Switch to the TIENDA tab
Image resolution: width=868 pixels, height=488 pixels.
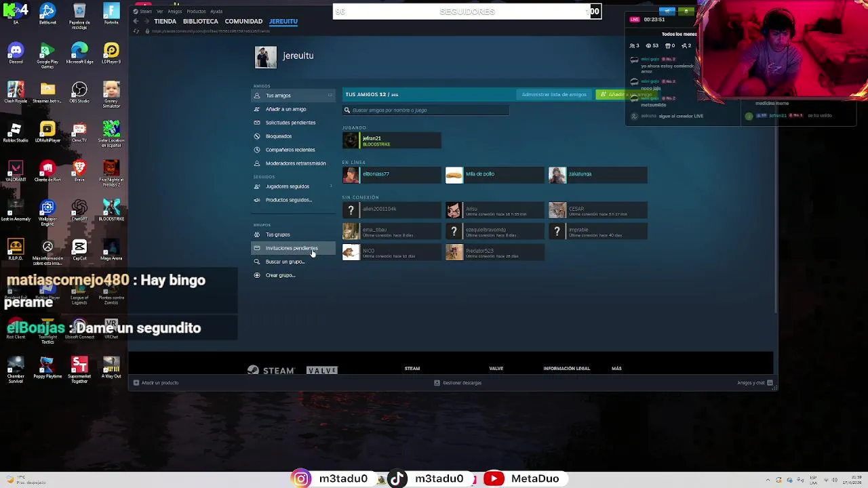(x=165, y=22)
